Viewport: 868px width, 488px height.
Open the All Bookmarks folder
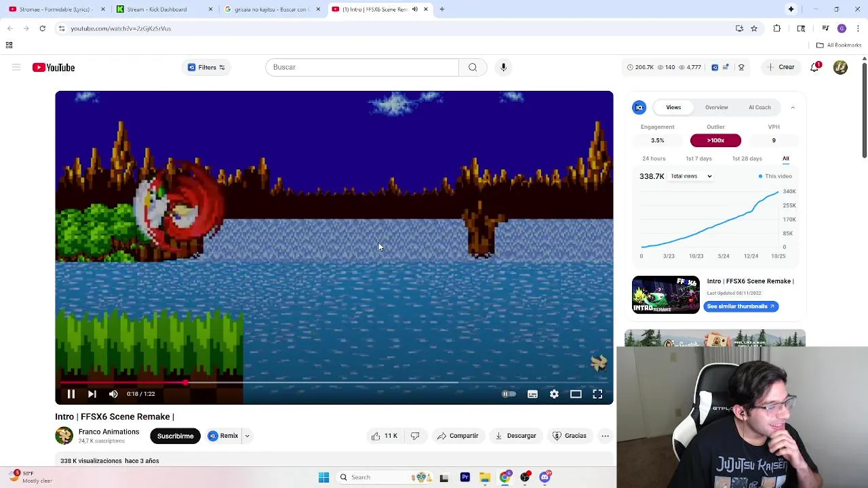839,45
